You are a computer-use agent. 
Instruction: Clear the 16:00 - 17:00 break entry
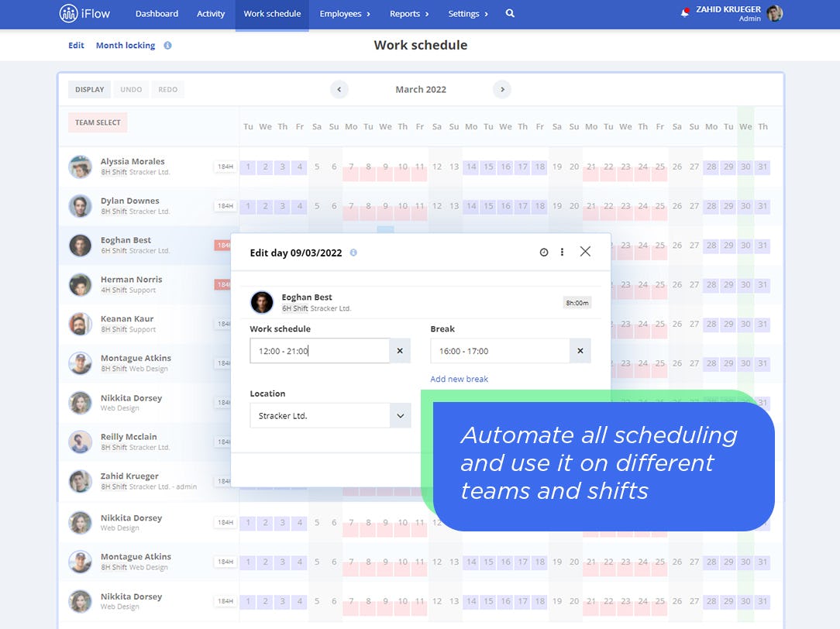[580, 350]
